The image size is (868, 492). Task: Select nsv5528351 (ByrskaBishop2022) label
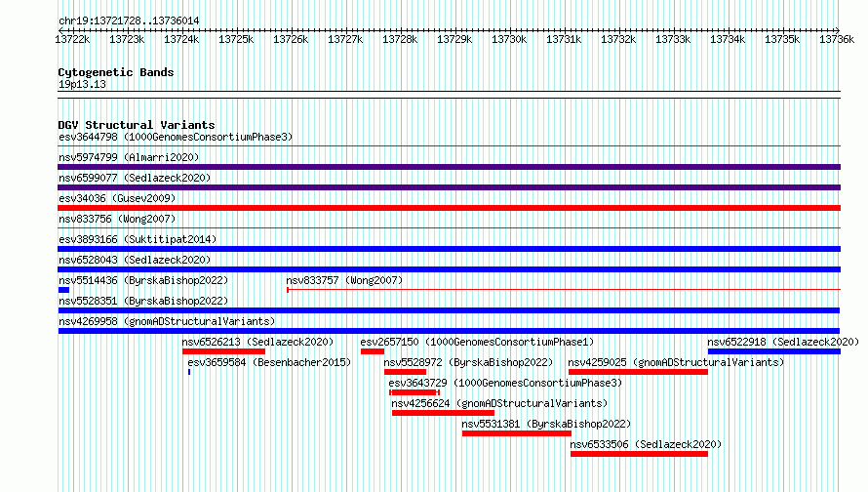(x=143, y=301)
